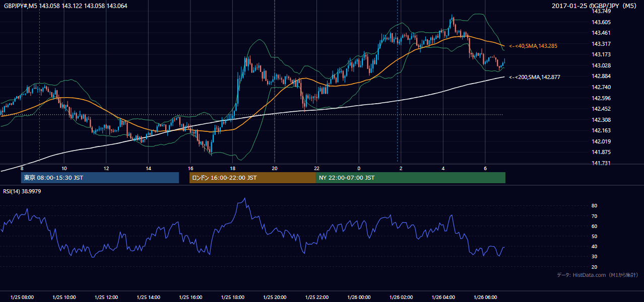Click the 1/25 14:00 bottom time label
644x302 pixels.
point(148,297)
